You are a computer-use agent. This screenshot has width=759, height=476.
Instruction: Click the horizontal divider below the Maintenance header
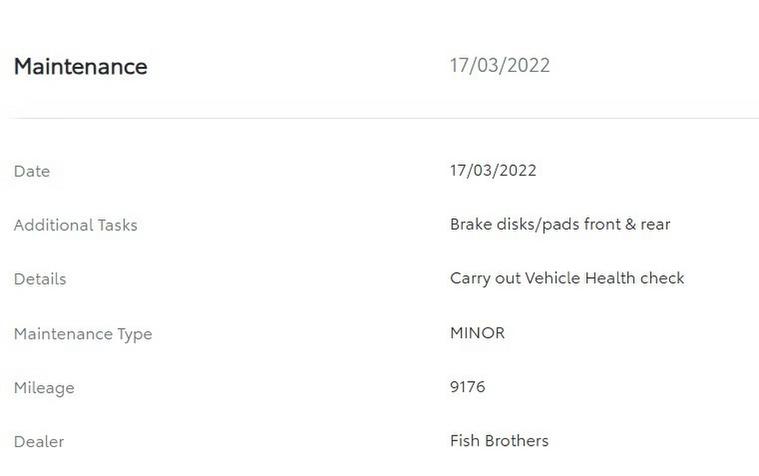(x=385, y=118)
